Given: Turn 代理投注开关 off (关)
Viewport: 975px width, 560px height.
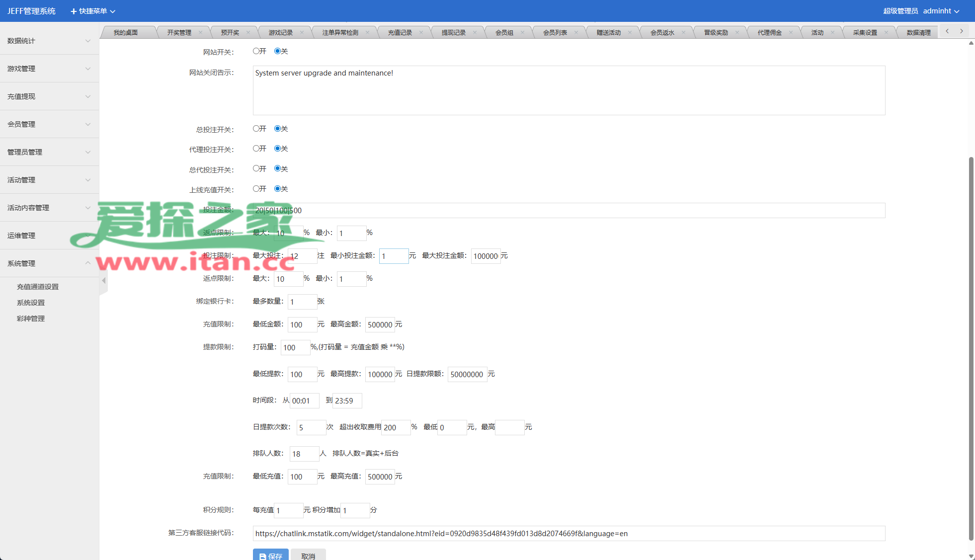Looking at the screenshot, I should (277, 148).
